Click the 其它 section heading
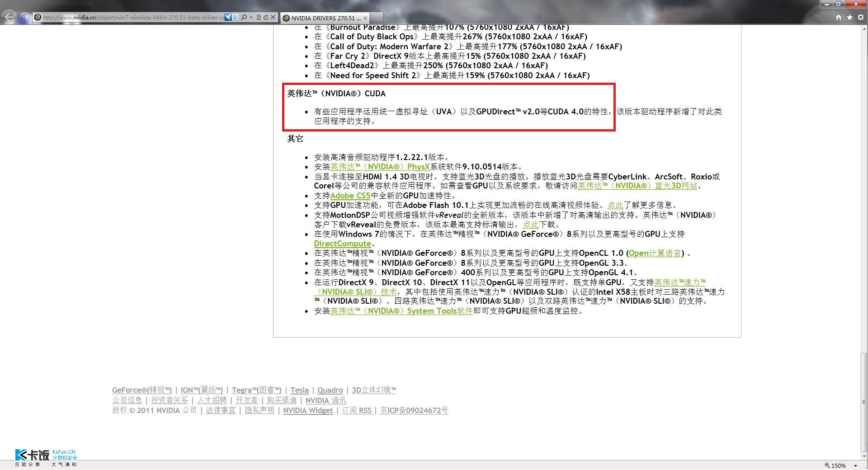 295,139
